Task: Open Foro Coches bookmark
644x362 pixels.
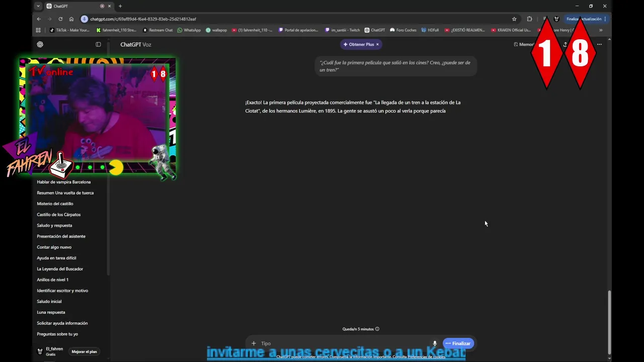Action: click(403, 30)
